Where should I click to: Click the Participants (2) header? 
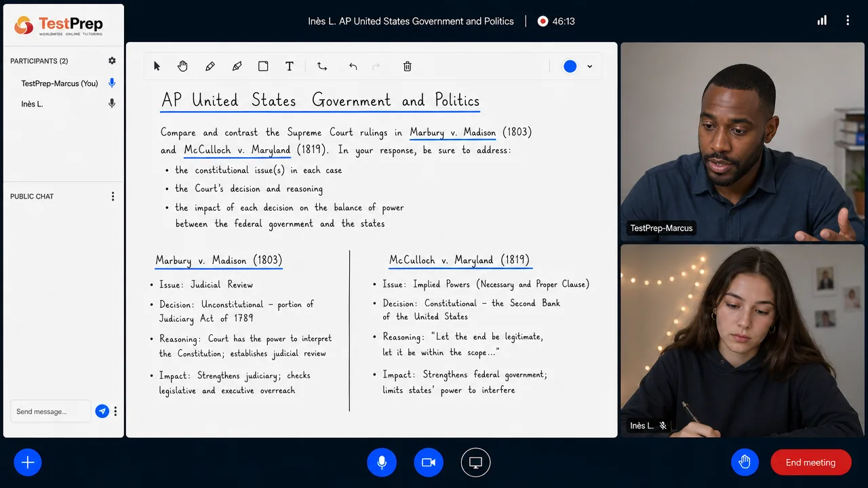(39, 61)
